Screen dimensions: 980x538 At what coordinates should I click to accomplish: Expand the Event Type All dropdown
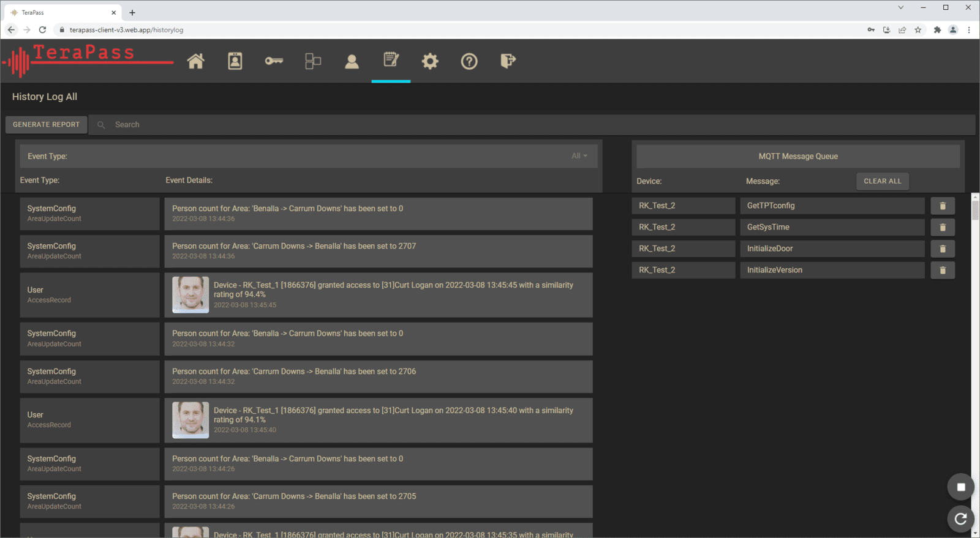(x=579, y=156)
